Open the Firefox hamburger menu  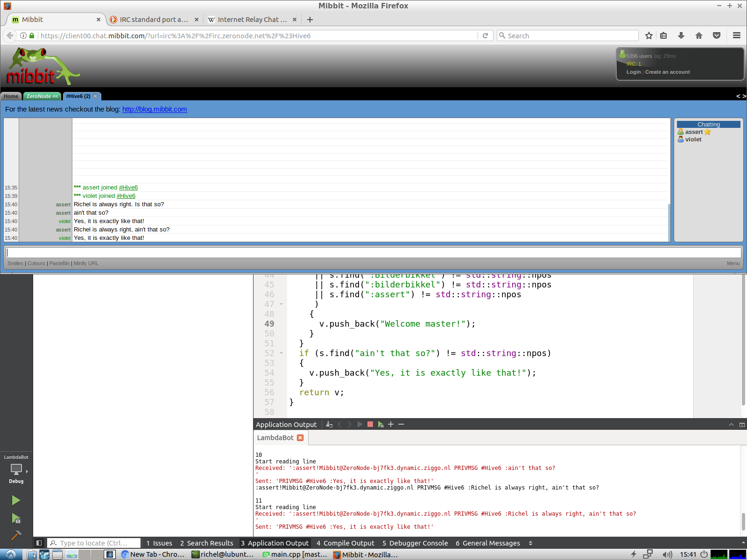tap(737, 35)
